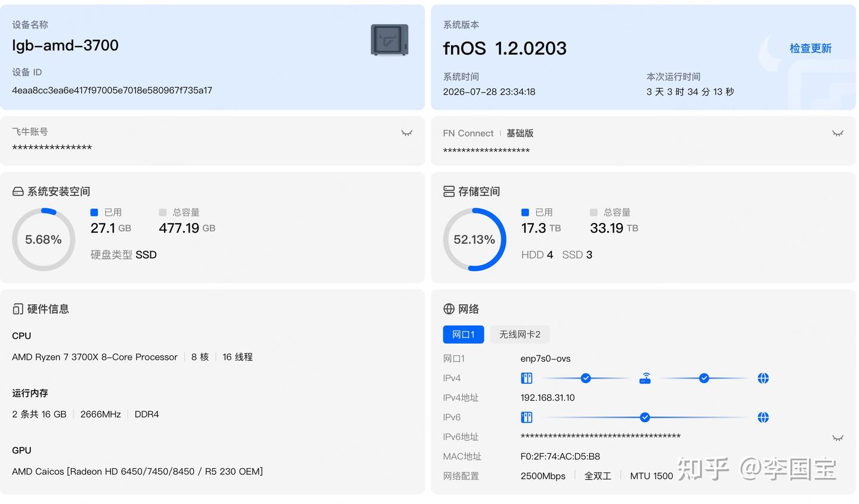
Task: Click the 基础版 label beside FN Connect
Action: pyautogui.click(x=520, y=133)
